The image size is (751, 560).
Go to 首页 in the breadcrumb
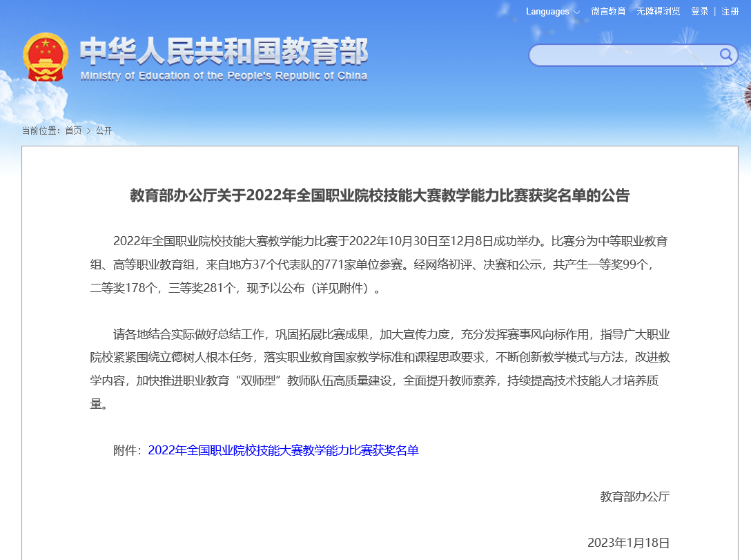(x=73, y=131)
